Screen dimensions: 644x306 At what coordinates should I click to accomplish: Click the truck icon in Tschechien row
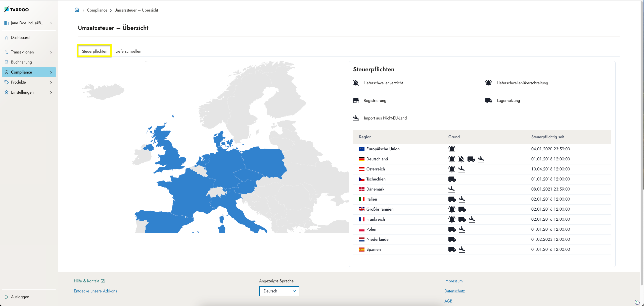(x=452, y=179)
